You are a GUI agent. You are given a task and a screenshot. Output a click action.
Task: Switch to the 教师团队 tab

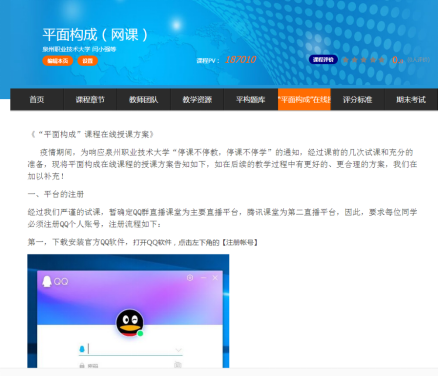(x=144, y=99)
